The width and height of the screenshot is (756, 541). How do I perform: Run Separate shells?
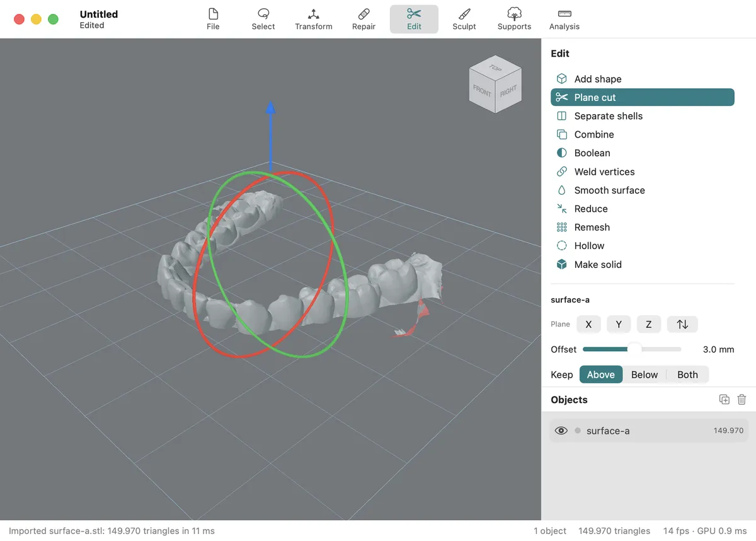pyautogui.click(x=643, y=116)
